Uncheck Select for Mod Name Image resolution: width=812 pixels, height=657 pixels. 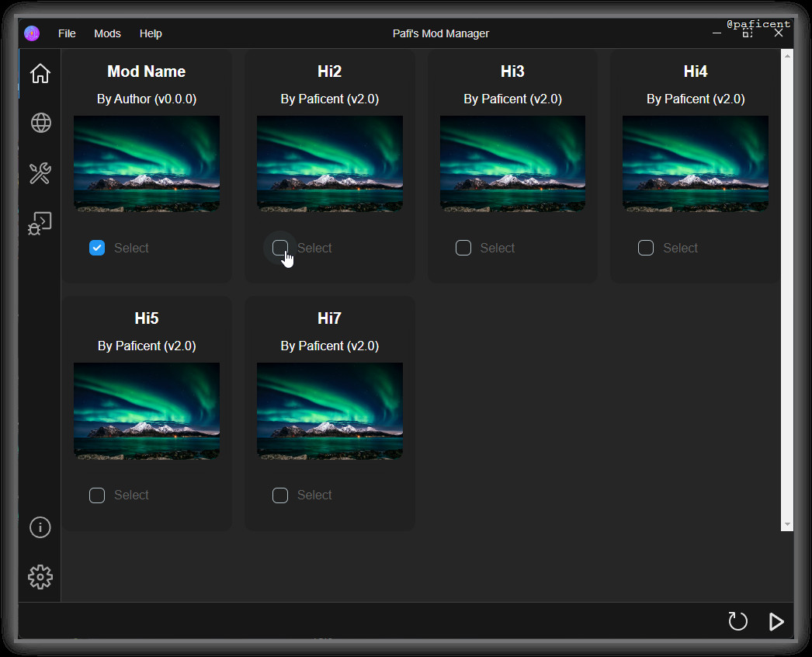coord(97,248)
